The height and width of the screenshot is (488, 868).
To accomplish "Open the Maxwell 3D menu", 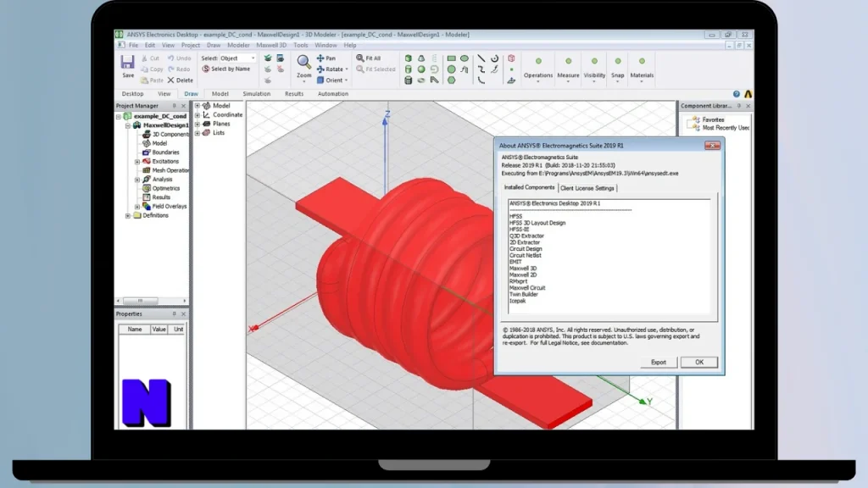I will click(x=271, y=46).
